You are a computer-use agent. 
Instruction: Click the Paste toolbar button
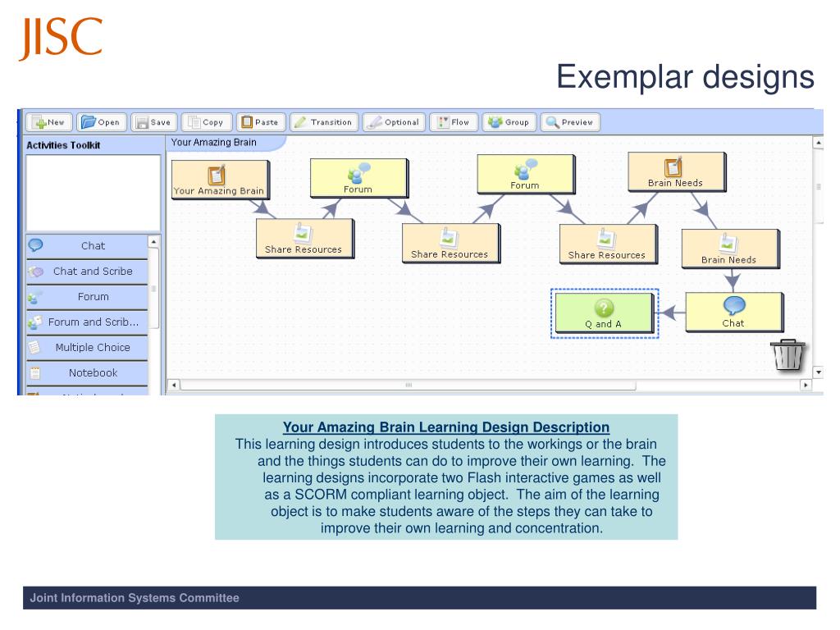[x=261, y=122]
